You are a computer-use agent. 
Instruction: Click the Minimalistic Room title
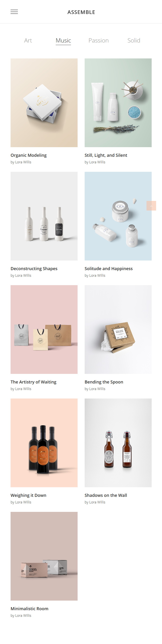coord(30,609)
